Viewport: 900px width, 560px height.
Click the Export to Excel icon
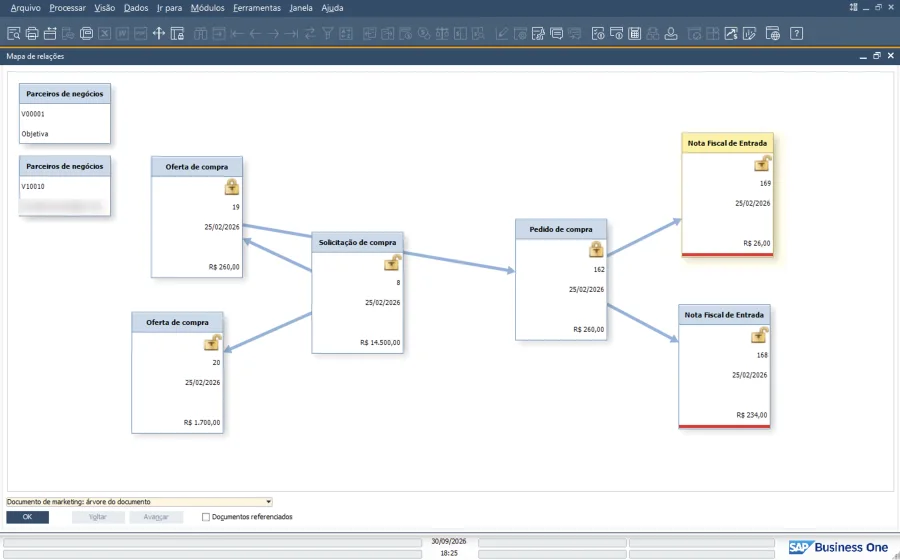coord(104,34)
